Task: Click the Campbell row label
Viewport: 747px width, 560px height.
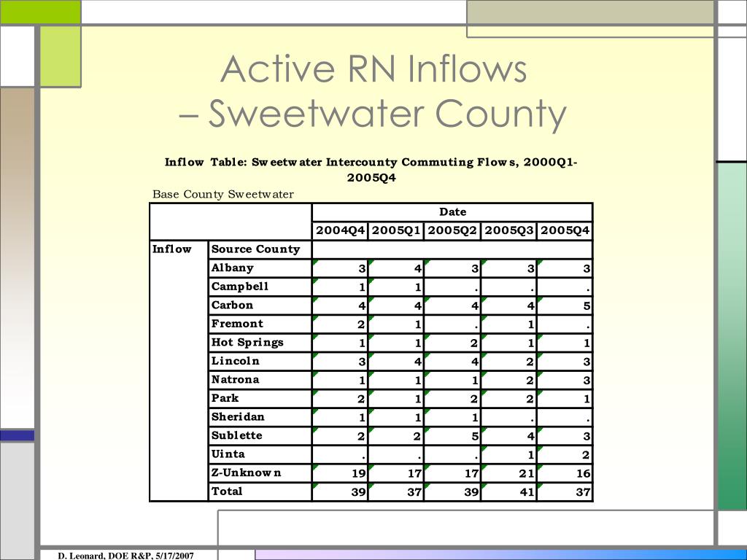Action: pyautogui.click(x=239, y=286)
